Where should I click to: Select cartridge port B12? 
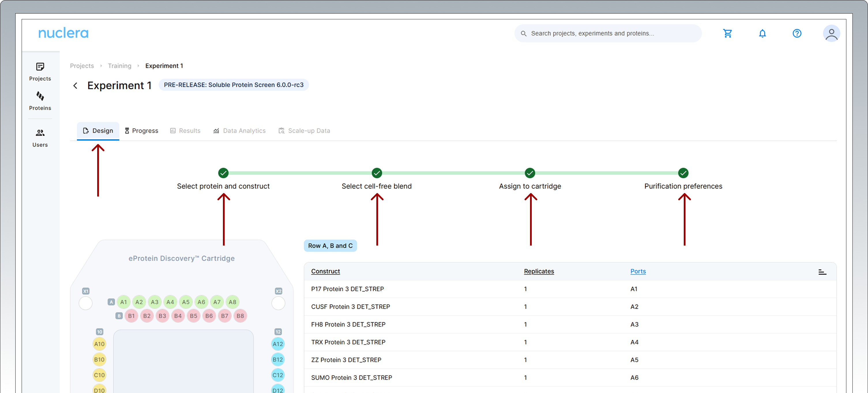(278, 359)
